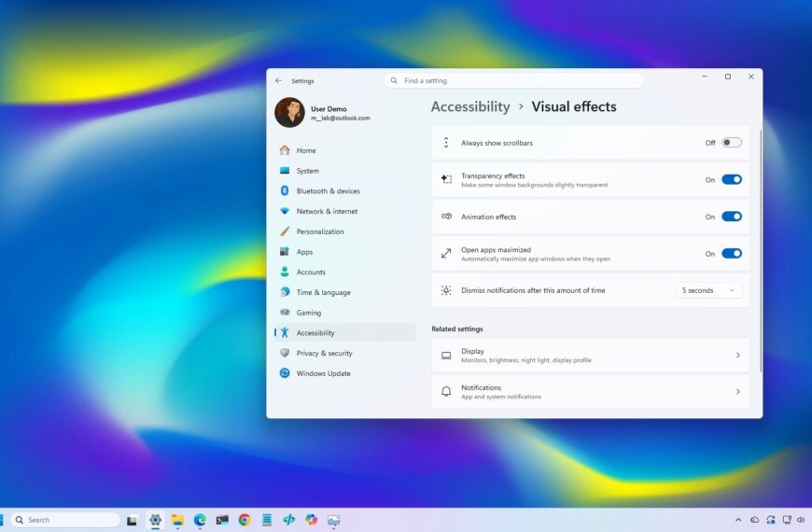Click the Open apps maximized arrow icon
Screen dimensions: 812x532
(446, 253)
